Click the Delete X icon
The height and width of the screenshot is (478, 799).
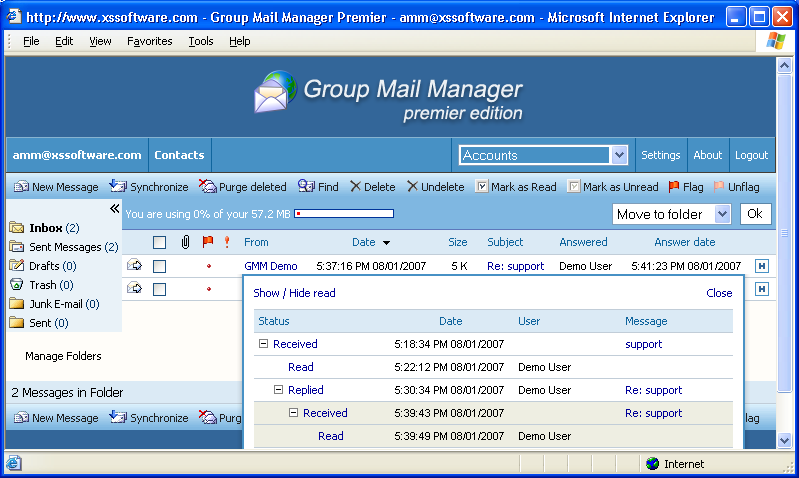click(355, 187)
